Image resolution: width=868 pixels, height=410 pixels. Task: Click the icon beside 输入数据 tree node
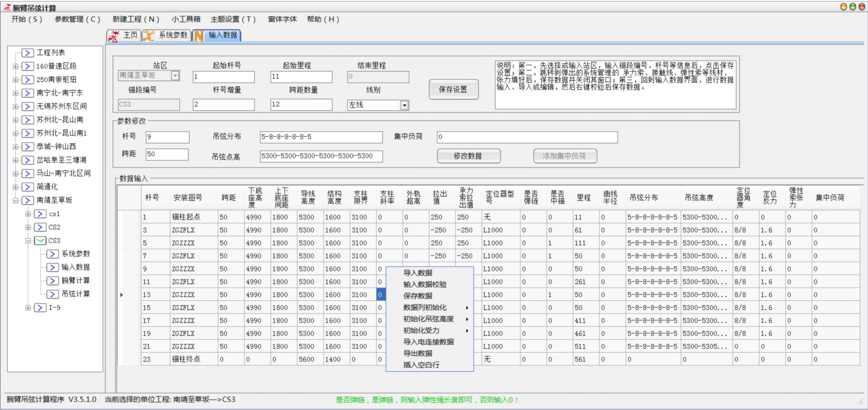point(53,267)
